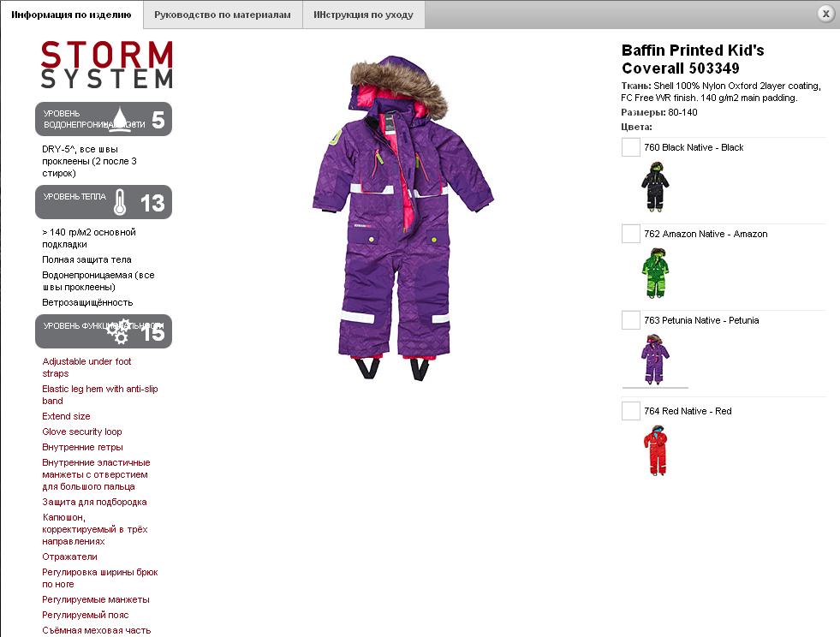Image resolution: width=840 pixels, height=637 pixels.
Task: Switch to Руководство по материалам tab
Action: click(x=223, y=15)
